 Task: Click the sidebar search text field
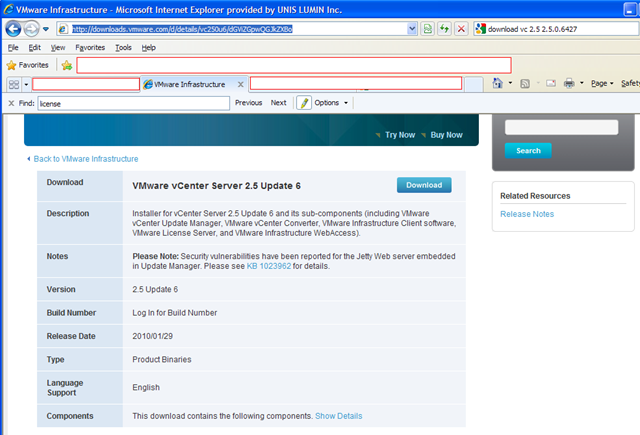[561, 127]
